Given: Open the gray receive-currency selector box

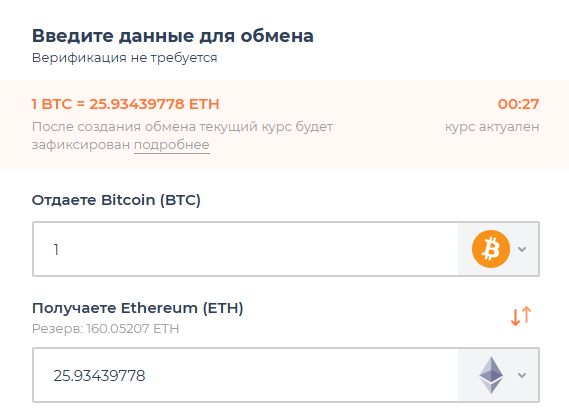Looking at the screenshot, I should coord(498,375).
